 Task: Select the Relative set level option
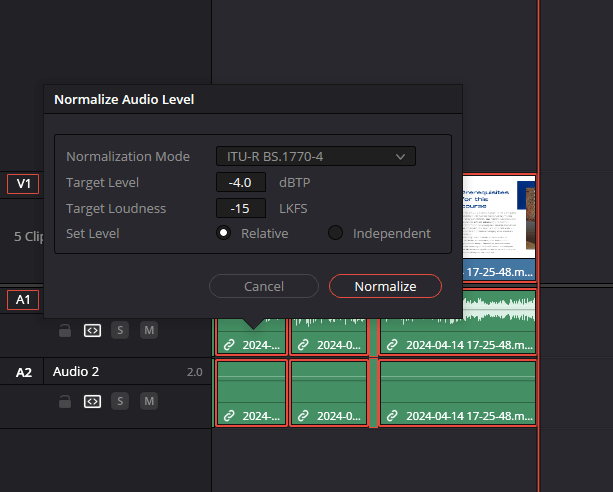coord(223,233)
